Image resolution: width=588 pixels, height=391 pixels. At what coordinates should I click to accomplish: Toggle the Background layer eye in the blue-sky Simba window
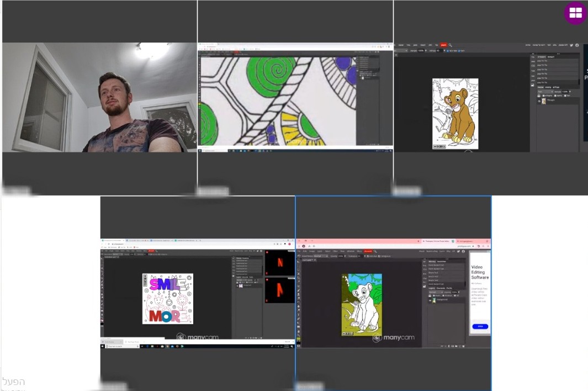tap(430, 300)
